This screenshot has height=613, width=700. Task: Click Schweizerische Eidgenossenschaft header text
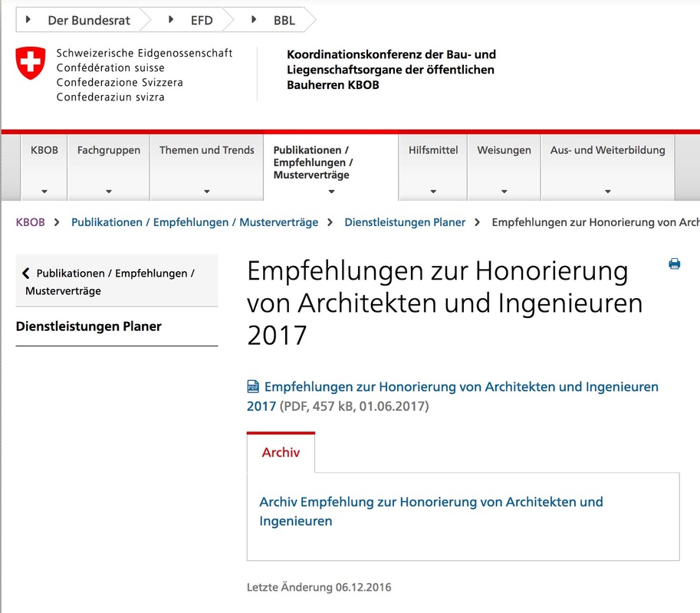coord(144,53)
